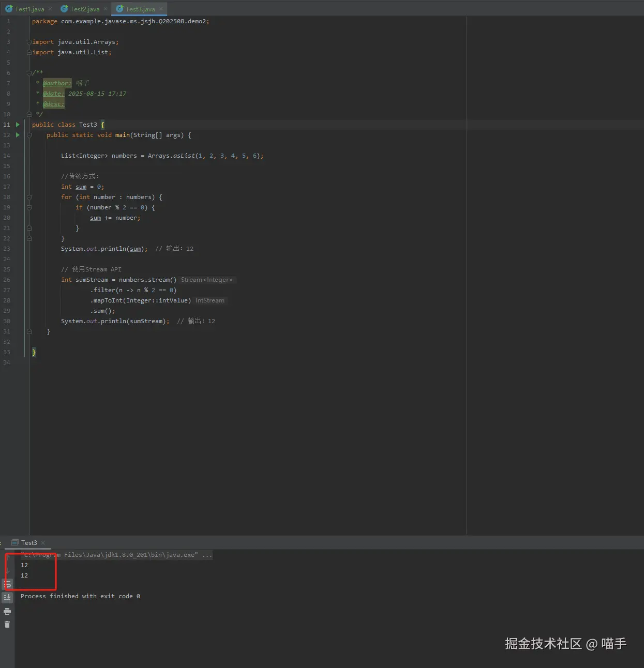Click the @author tag in the Javadoc
Screen dimensions: 644x668
coord(57,83)
